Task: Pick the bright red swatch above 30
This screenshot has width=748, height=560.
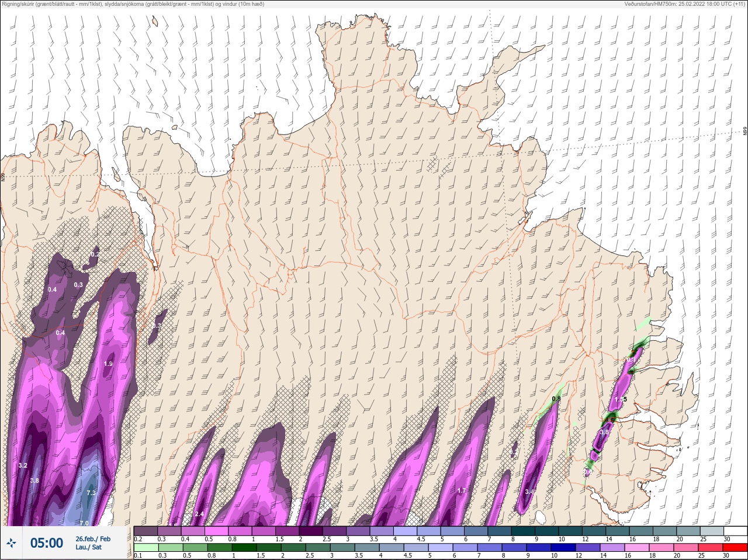Action: [735, 548]
